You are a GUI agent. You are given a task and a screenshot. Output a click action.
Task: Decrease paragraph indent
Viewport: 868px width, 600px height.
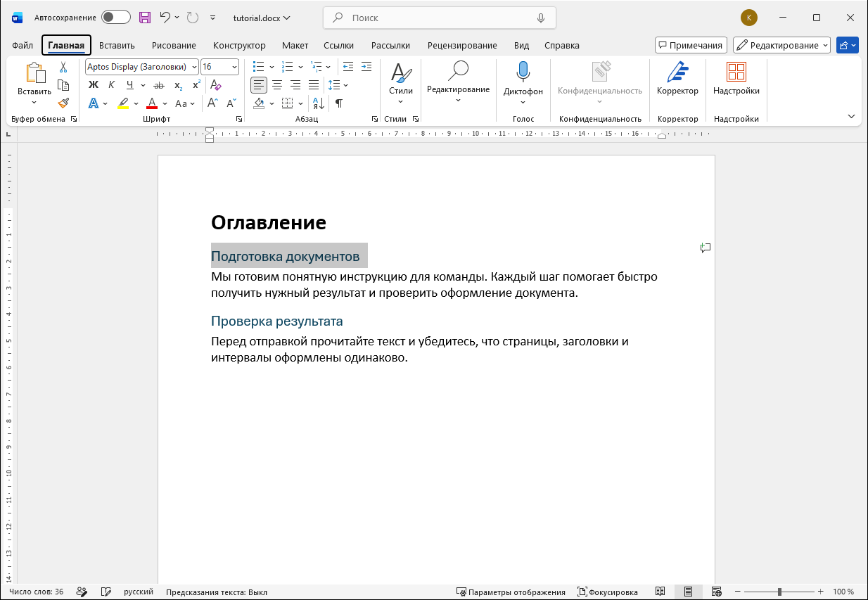347,67
